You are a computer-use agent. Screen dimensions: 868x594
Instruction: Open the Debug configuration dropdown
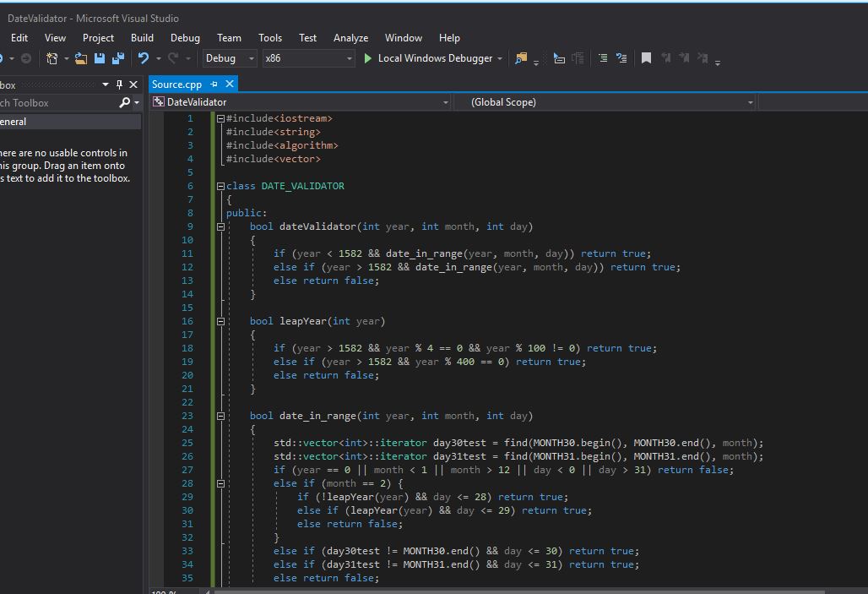(x=229, y=58)
